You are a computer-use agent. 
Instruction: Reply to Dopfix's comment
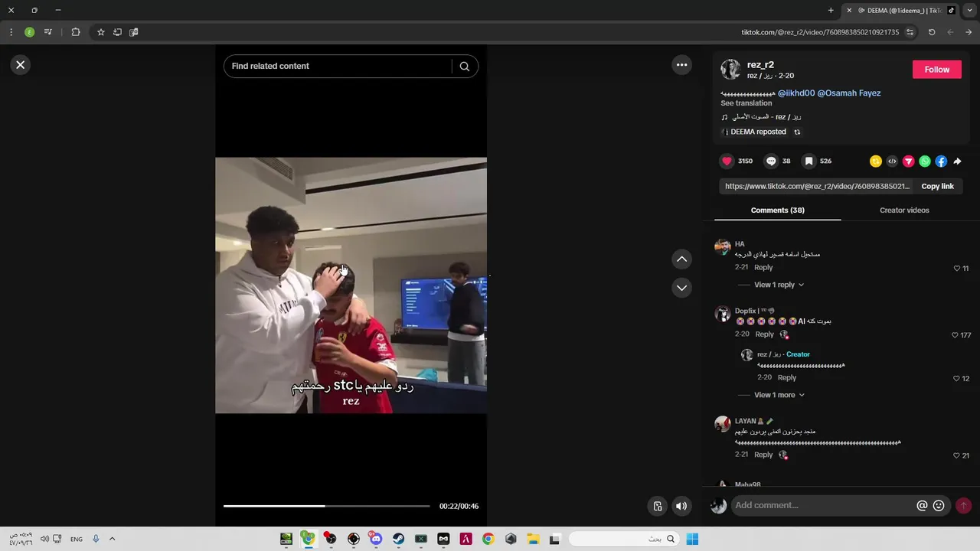765,334
